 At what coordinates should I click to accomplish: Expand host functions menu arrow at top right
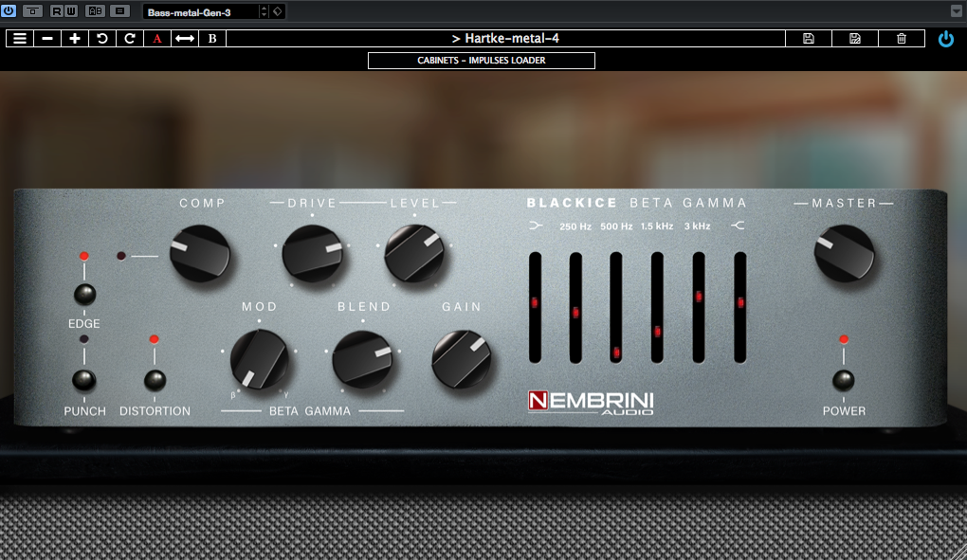pyautogui.click(x=957, y=11)
